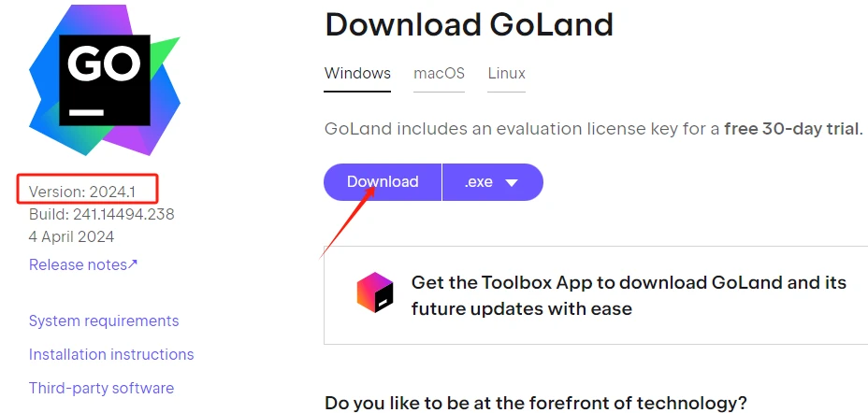
Task: Switch to the macOS tab
Action: (x=439, y=74)
